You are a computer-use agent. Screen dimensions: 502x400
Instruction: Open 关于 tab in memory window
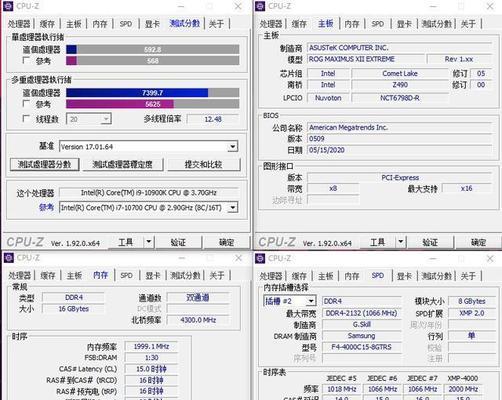[x=217, y=276]
